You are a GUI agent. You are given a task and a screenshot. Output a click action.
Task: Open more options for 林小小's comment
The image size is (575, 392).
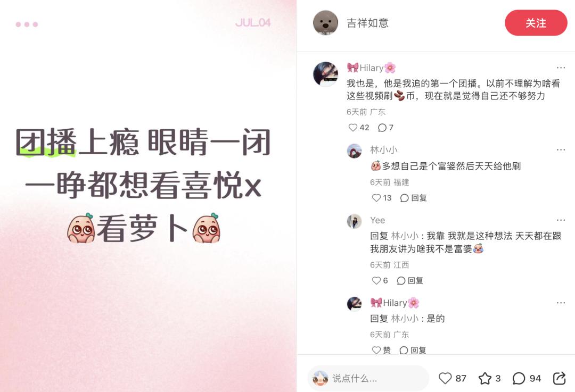(x=561, y=150)
